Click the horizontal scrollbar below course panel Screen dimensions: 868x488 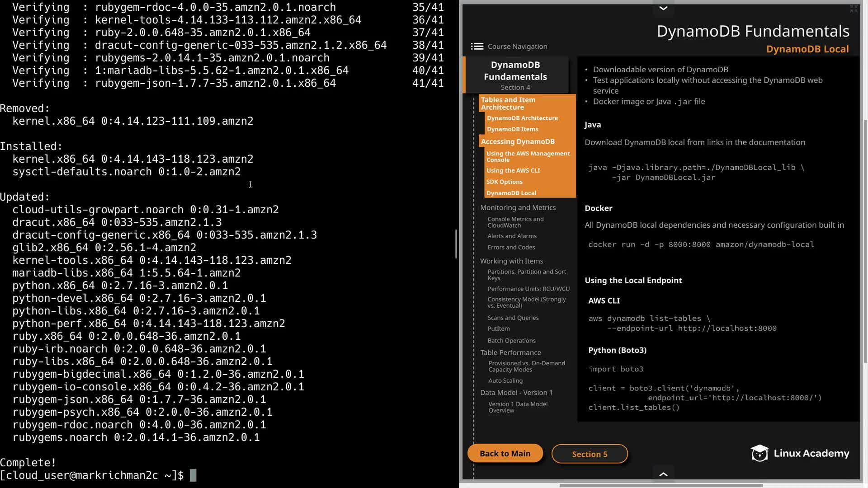tap(661, 485)
